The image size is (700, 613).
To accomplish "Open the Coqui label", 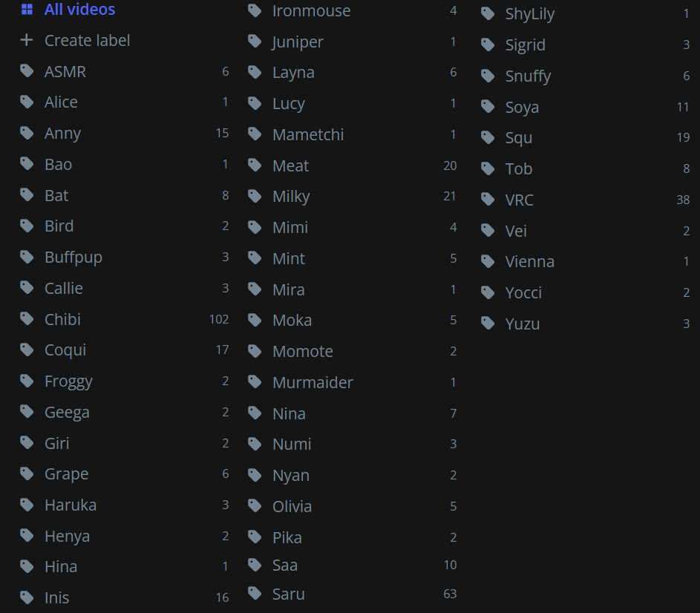I will 65,350.
